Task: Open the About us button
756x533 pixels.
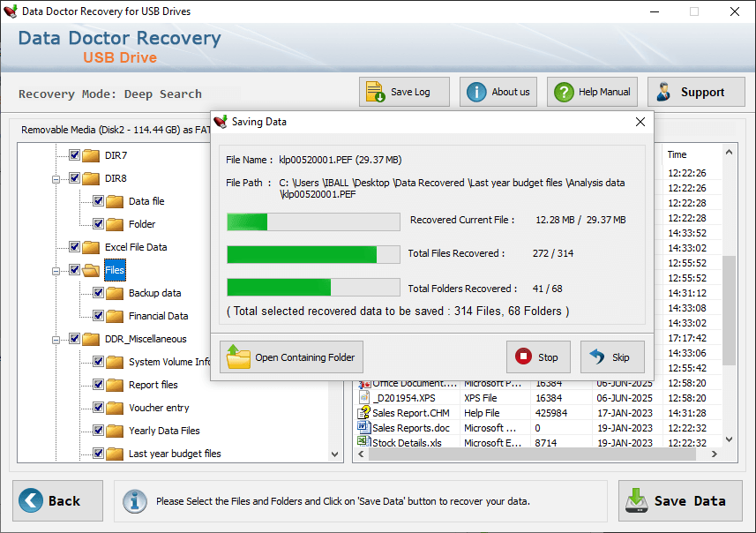Action: [x=498, y=92]
